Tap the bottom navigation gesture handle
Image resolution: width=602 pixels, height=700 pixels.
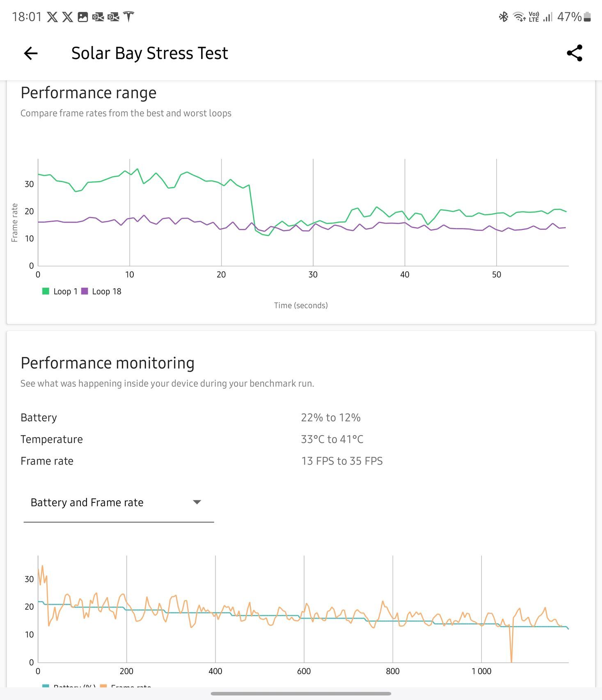pos(301,693)
